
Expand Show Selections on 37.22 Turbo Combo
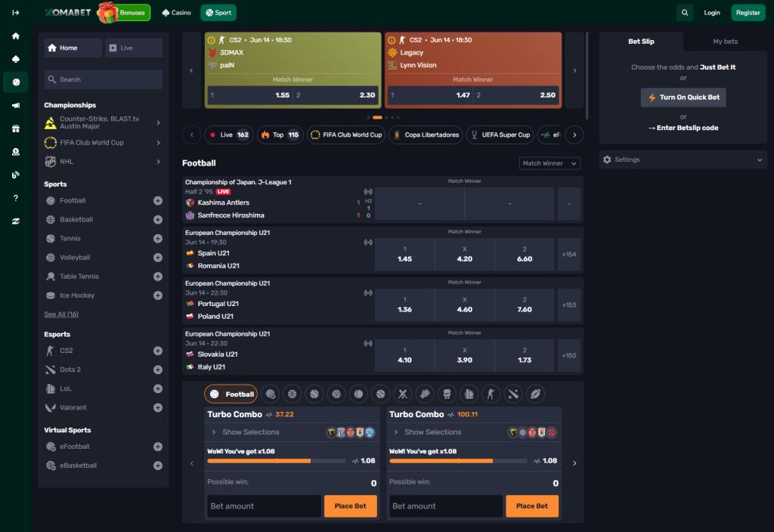click(x=246, y=432)
